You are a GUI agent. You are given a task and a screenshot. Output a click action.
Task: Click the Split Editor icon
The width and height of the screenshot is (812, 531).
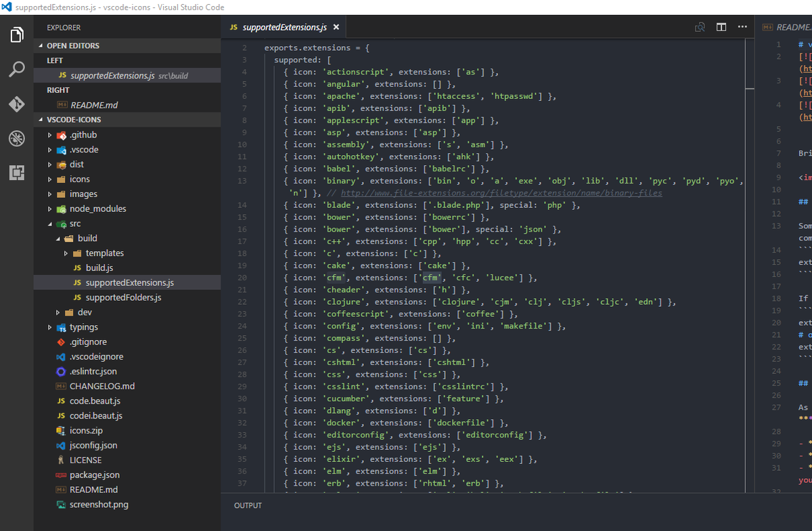pos(721,27)
